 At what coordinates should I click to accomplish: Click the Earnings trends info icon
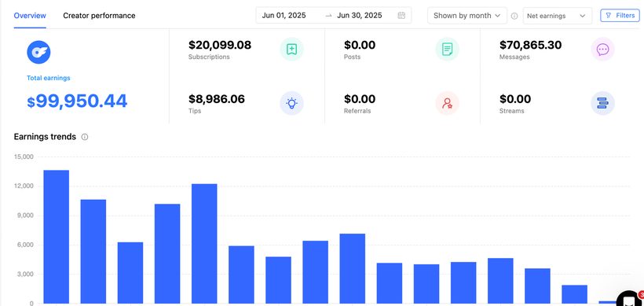point(85,137)
